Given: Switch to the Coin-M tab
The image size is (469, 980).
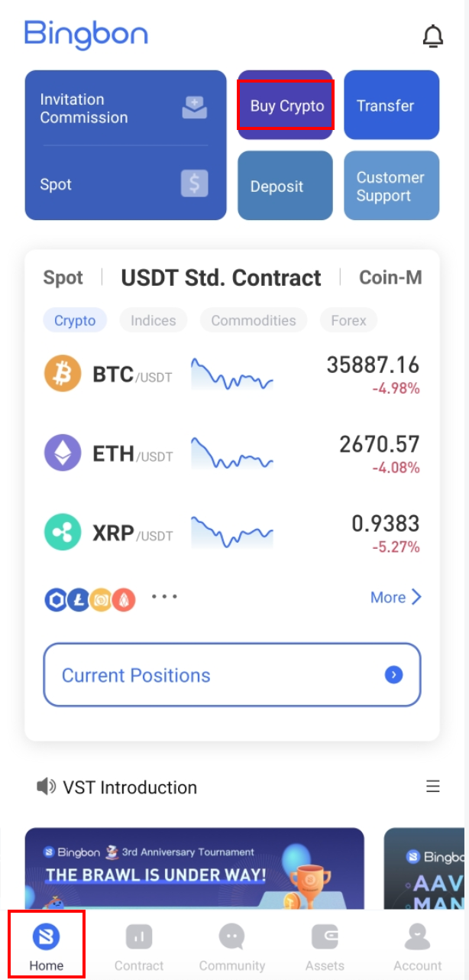Looking at the screenshot, I should pos(390,277).
